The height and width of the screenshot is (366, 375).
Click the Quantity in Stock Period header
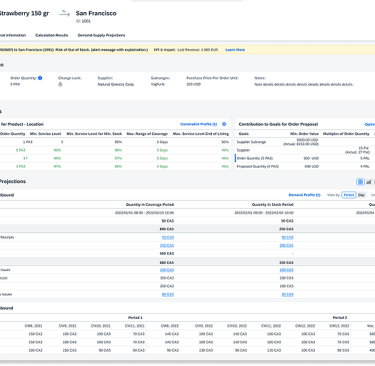pyautogui.click(x=273, y=204)
